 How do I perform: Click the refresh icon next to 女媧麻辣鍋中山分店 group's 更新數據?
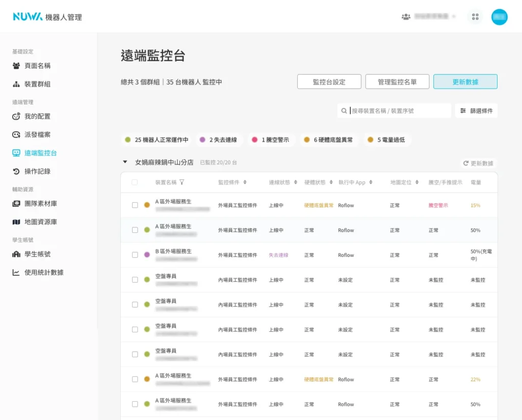click(x=465, y=164)
